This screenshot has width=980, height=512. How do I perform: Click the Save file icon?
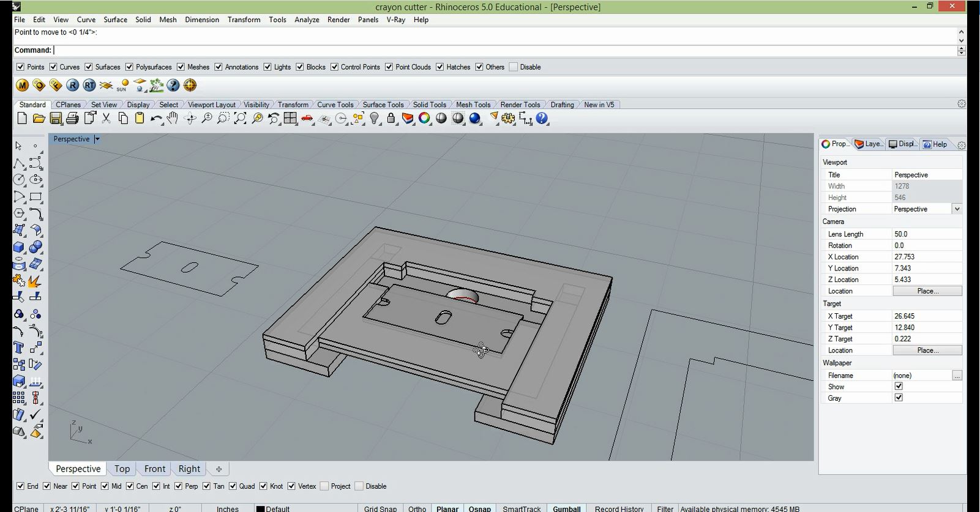[56, 119]
